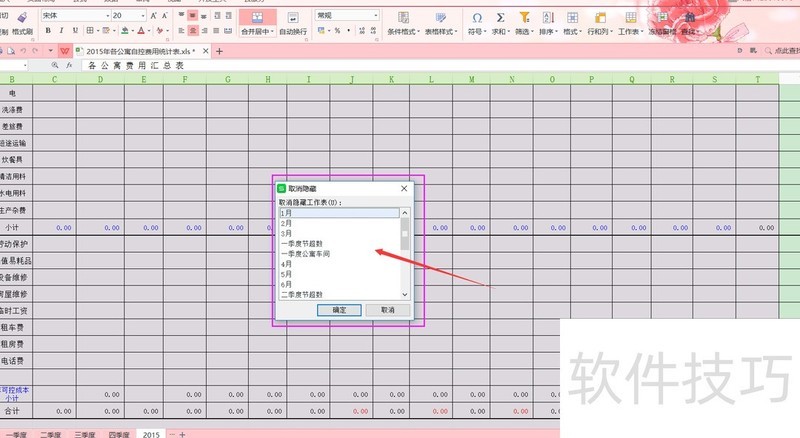Image resolution: width=800 pixels, height=438 pixels.
Task: Click the merge and center icon
Action: tap(257, 17)
